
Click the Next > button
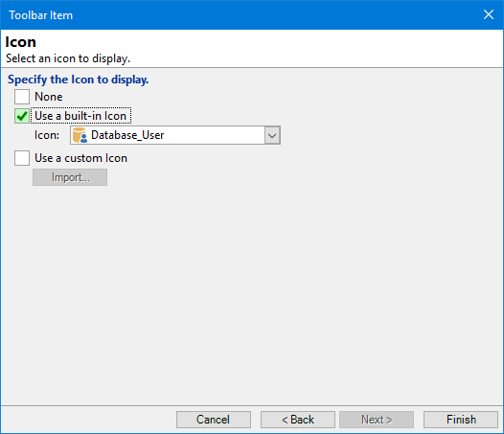pyautogui.click(x=377, y=420)
